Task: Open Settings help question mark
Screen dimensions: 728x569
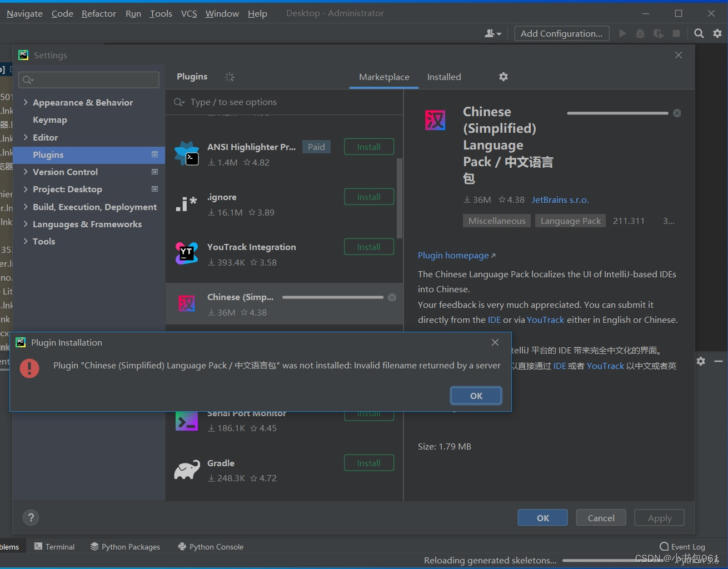Action: tap(31, 518)
